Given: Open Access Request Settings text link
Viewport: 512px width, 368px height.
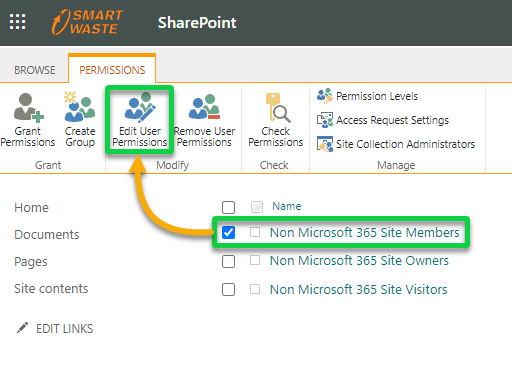Looking at the screenshot, I should (x=392, y=120).
